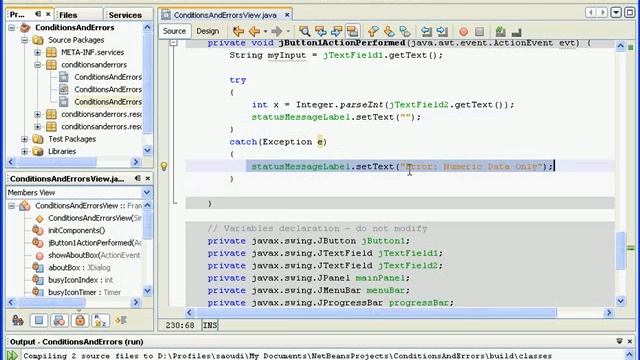Click the lightbulb hint in editor gutter
This screenshot has height=360, width=640.
pyautogui.click(x=164, y=166)
